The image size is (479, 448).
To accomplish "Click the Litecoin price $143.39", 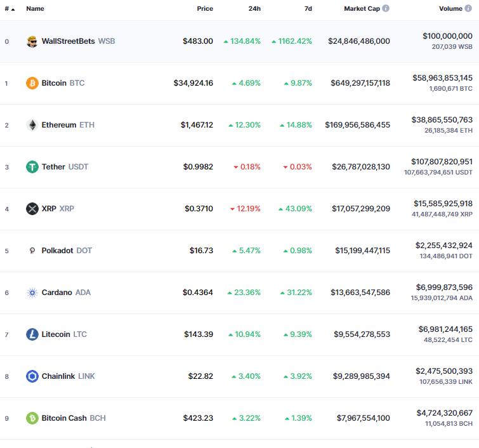I will click(x=199, y=334).
